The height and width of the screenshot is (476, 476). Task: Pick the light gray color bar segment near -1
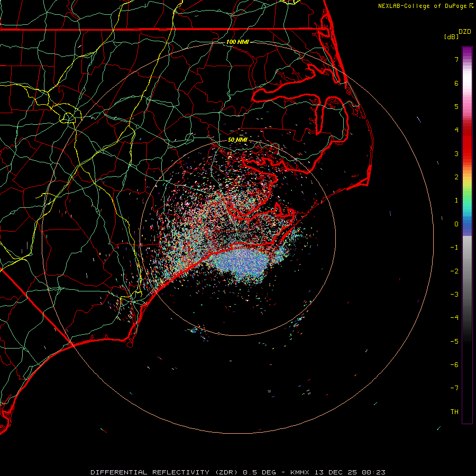(467, 244)
